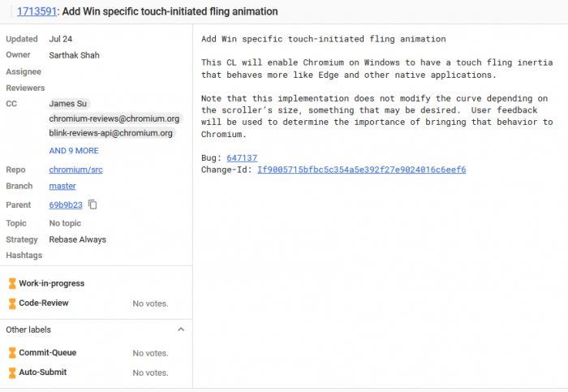This screenshot has height=392, width=568.
Task: Click the Code-Review hourglass icon
Action: click(12, 303)
